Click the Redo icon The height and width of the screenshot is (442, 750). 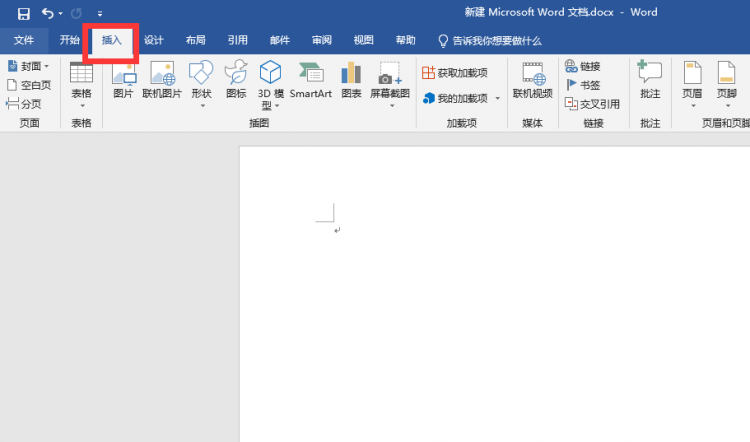click(x=76, y=13)
